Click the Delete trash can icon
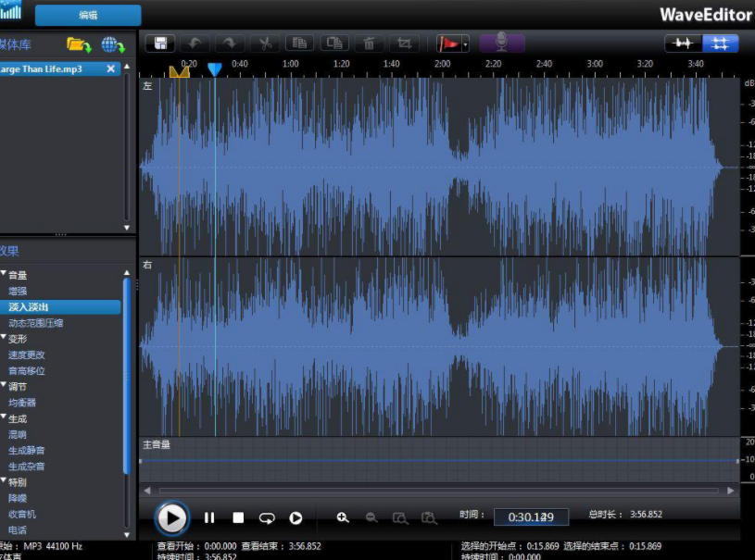Screen dimensions: 755x560 [x=369, y=44]
